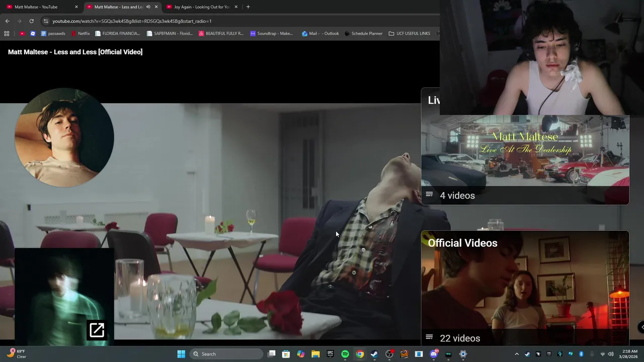The height and width of the screenshot is (362, 644).
Task: Open the YouTube bookmark icon
Action: tap(22, 34)
